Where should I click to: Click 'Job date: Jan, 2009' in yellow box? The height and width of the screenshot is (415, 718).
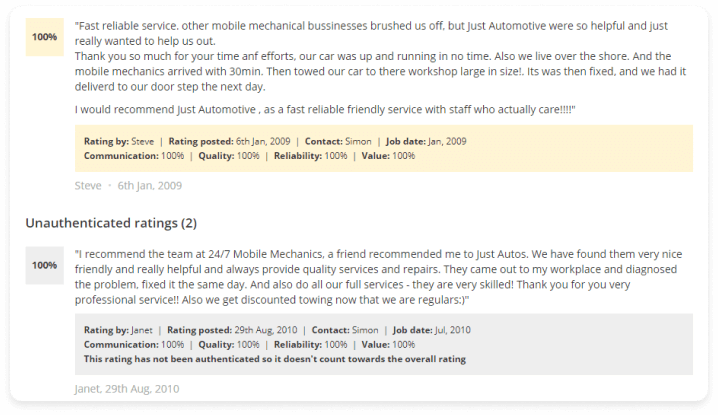pos(426,142)
